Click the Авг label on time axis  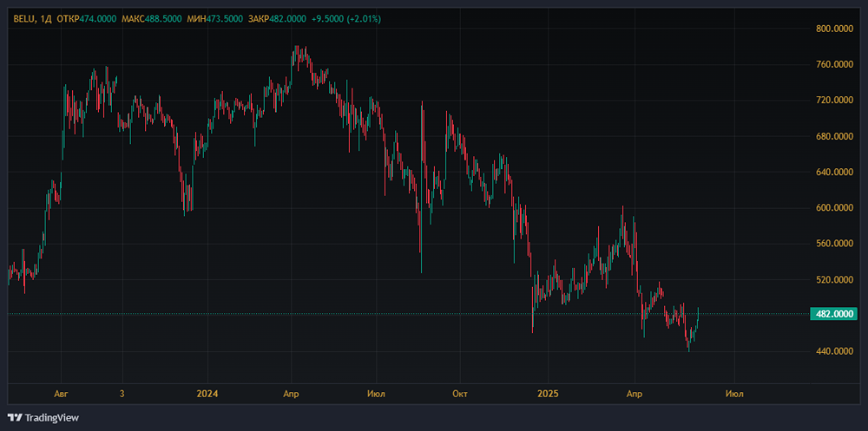tap(61, 393)
